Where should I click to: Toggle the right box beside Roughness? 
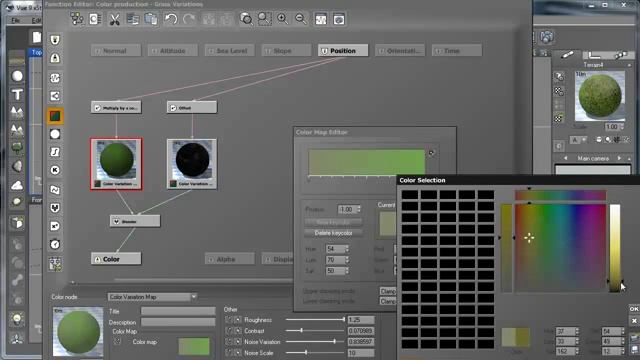[238, 320]
